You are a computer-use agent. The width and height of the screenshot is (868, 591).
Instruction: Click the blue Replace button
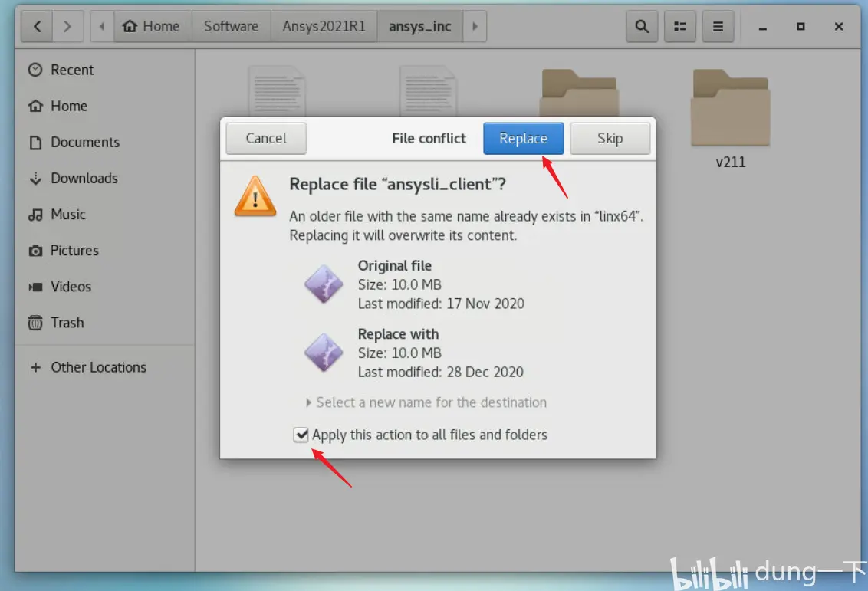pyautogui.click(x=523, y=138)
